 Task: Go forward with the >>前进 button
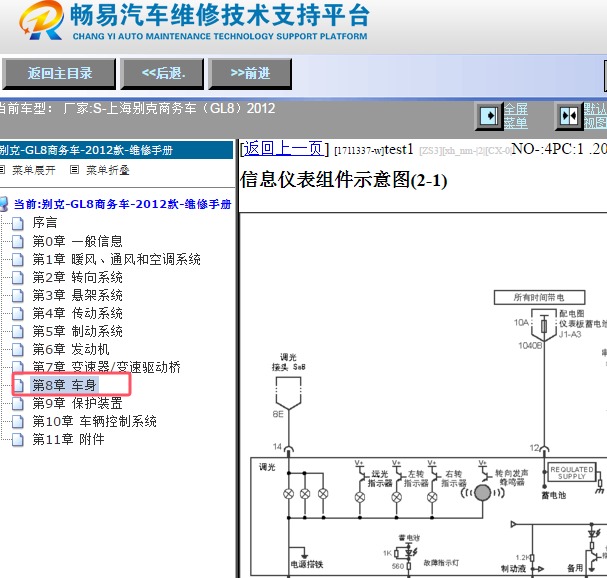coord(250,74)
